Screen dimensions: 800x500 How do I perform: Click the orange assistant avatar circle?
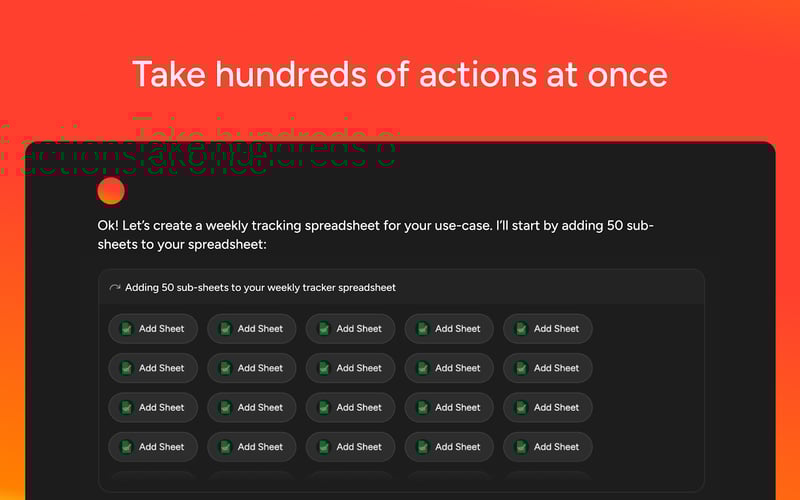111,191
